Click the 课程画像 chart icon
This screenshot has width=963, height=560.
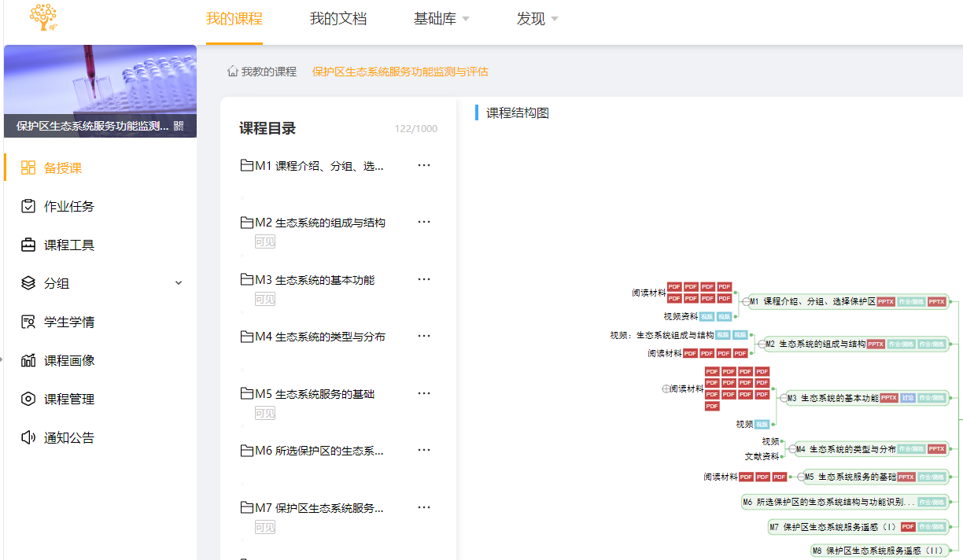pos(28,360)
